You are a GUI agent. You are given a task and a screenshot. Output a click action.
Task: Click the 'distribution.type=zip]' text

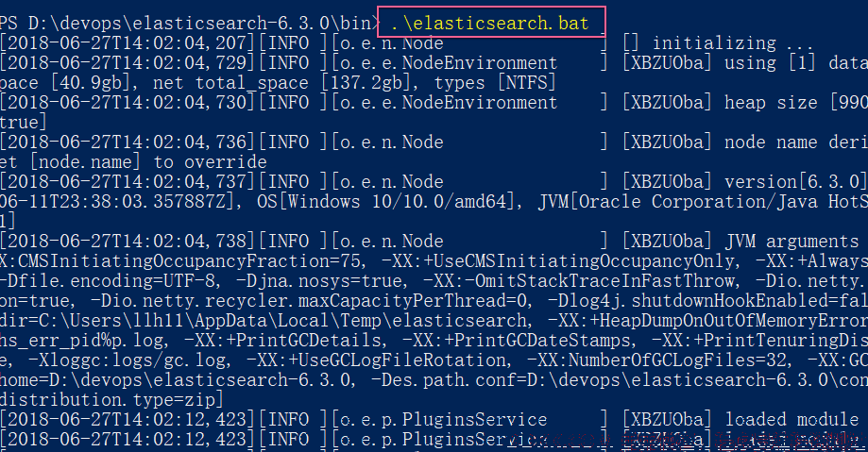point(111,400)
